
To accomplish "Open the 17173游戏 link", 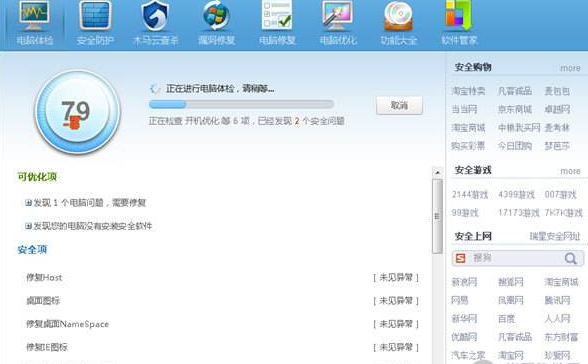I will (519, 213).
